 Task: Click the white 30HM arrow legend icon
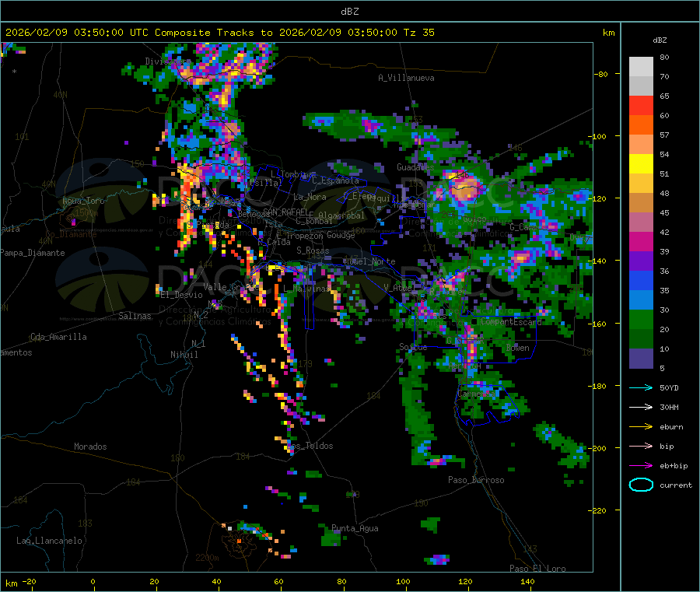click(x=641, y=407)
